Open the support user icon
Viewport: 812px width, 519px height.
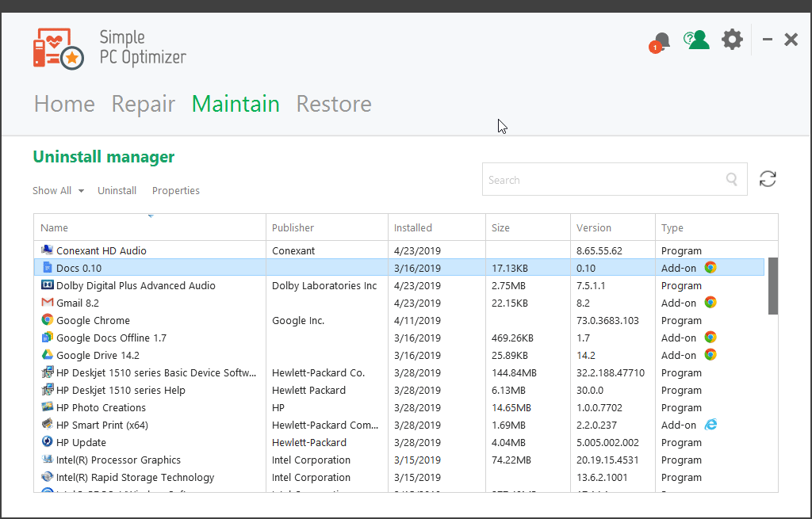click(x=696, y=40)
